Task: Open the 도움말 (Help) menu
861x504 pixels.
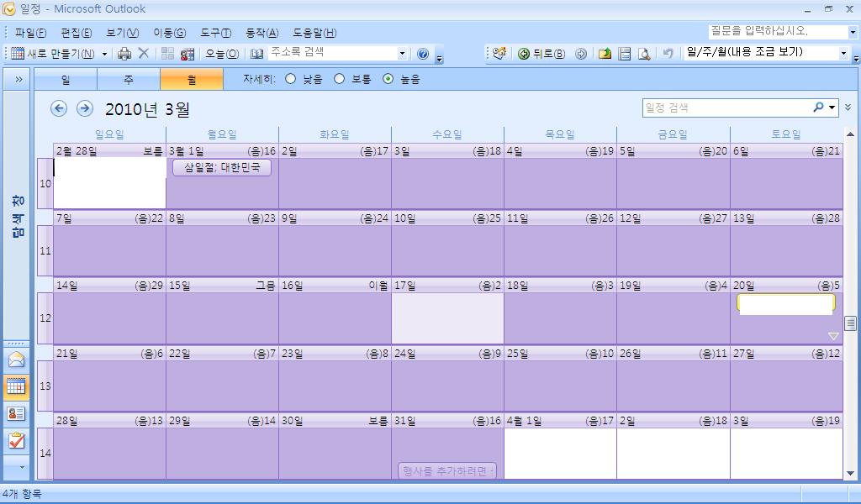Action: [314, 33]
